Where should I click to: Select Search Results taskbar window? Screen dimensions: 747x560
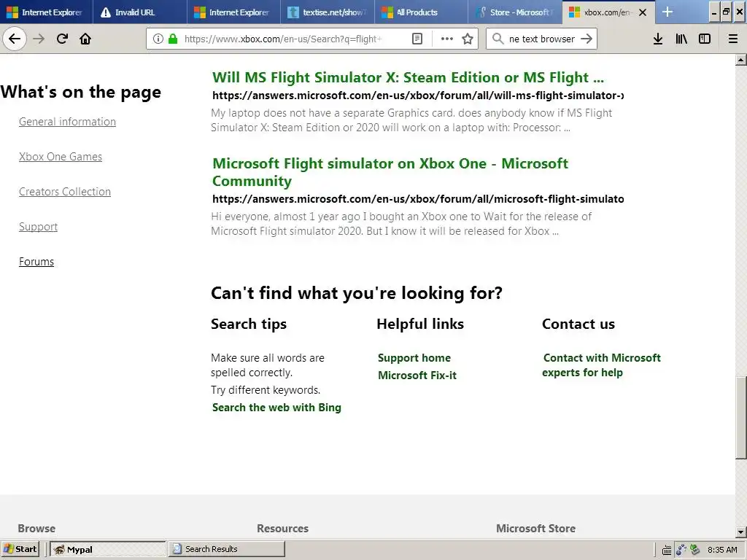(x=227, y=549)
